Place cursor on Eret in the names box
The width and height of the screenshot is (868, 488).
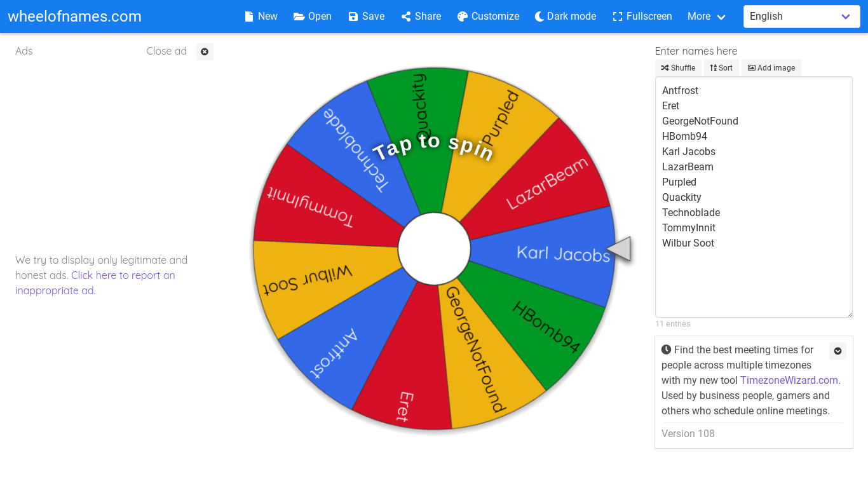coord(670,106)
